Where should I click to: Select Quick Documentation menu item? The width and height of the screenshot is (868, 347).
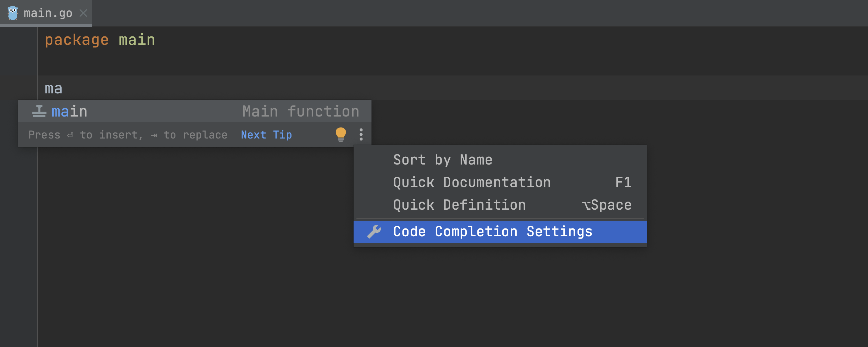472,182
